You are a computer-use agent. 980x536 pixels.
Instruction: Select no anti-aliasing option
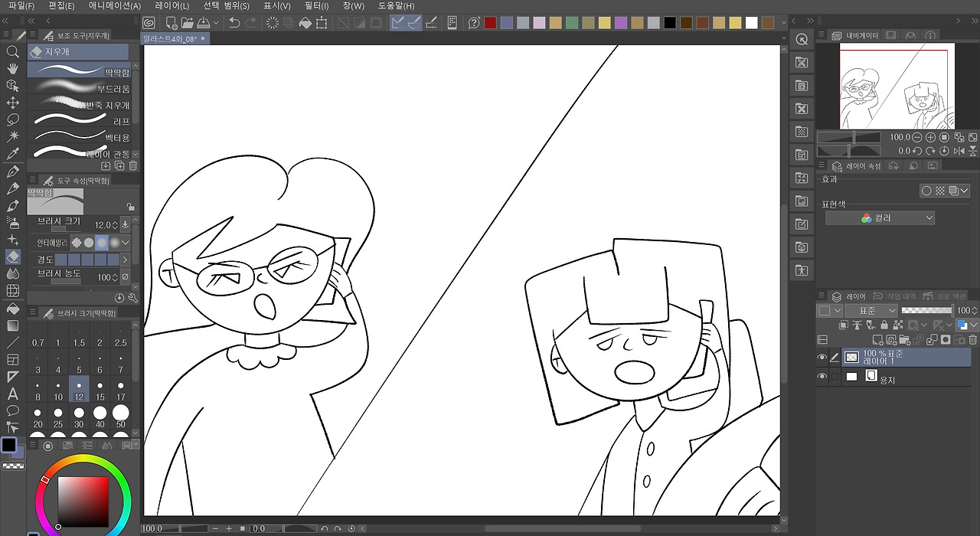click(x=77, y=243)
